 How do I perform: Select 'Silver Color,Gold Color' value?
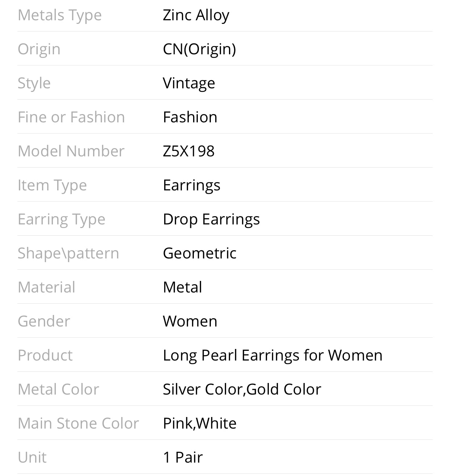coord(242,389)
